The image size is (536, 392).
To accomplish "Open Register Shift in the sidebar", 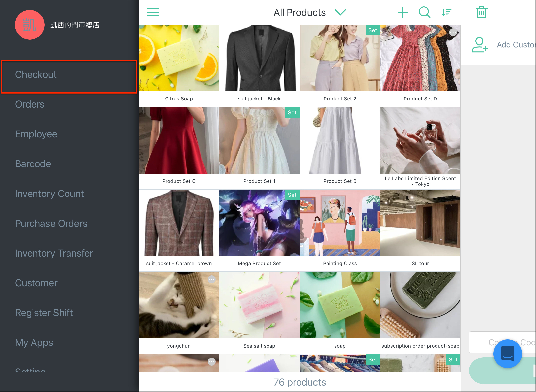I will coord(44,313).
